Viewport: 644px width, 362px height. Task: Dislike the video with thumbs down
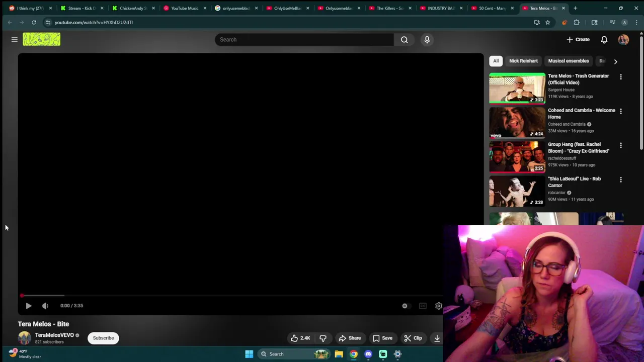[323, 338]
